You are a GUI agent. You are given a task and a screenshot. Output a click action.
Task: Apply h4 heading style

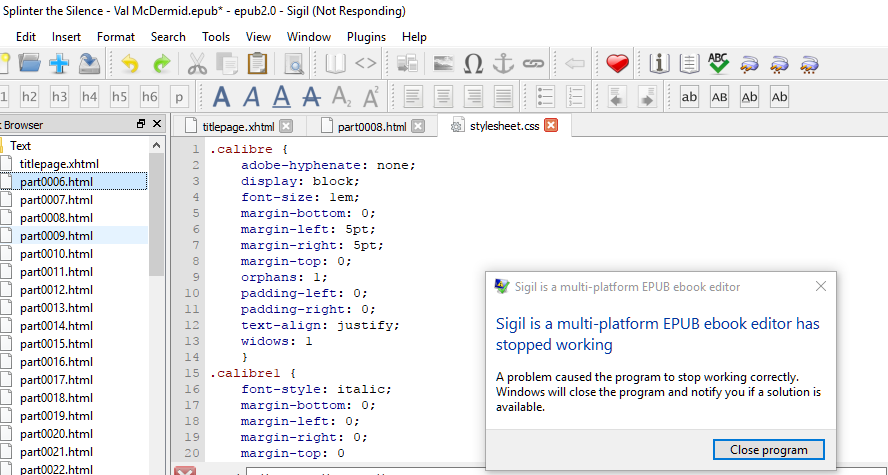[89, 97]
